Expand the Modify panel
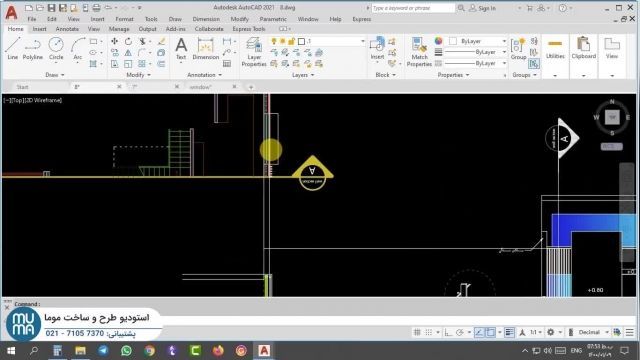The image size is (640, 360). point(138,75)
